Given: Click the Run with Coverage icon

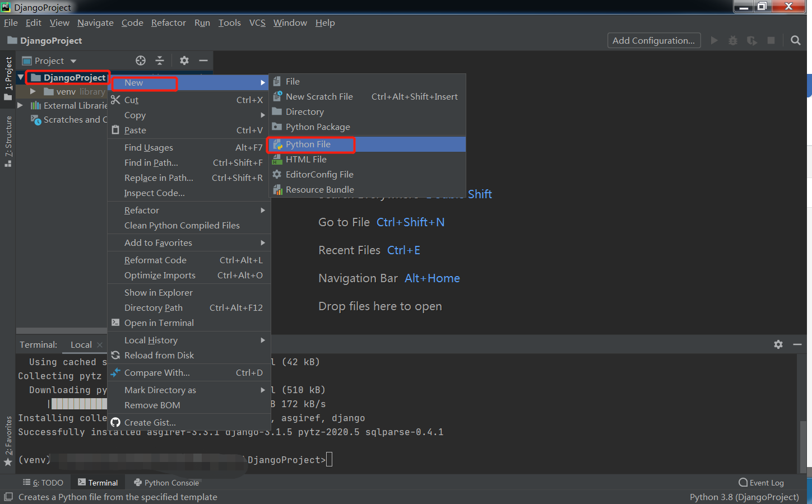Looking at the screenshot, I should pos(752,40).
